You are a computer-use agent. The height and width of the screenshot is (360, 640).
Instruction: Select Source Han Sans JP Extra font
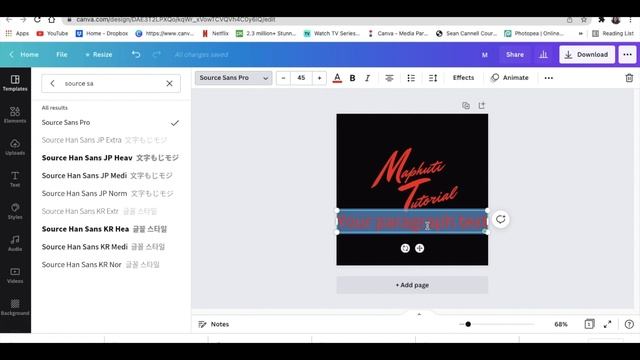click(111, 140)
